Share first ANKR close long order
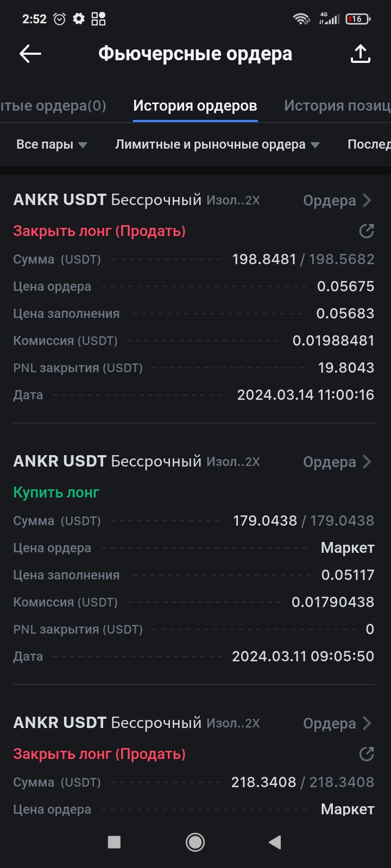The height and width of the screenshot is (868, 391). (x=367, y=231)
